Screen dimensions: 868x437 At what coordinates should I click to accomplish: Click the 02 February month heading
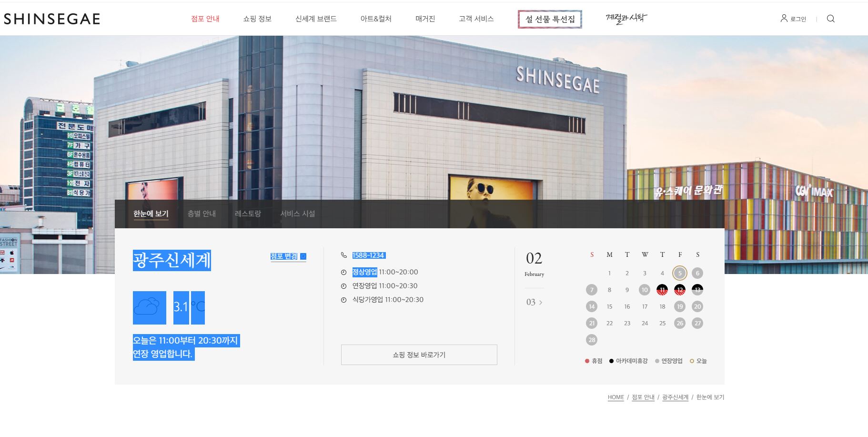click(534, 264)
